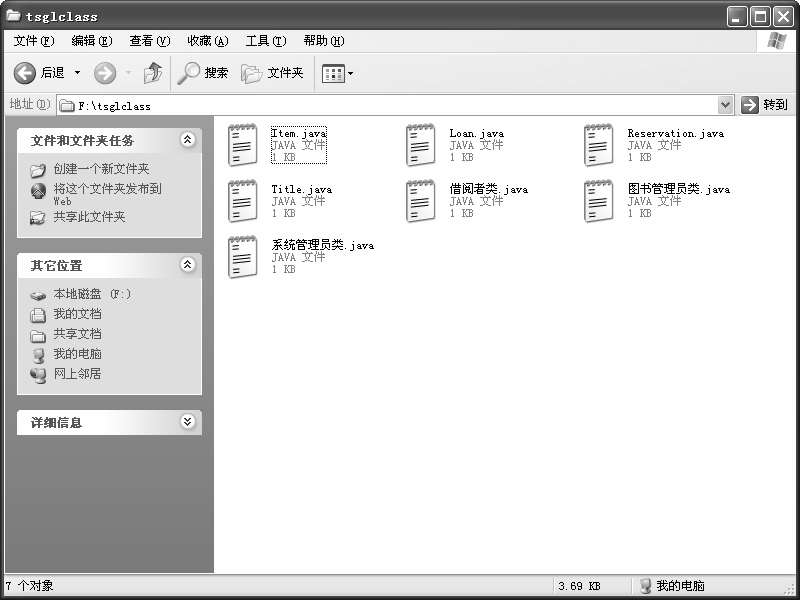Select the 借阅者类.java file

pos(420,201)
